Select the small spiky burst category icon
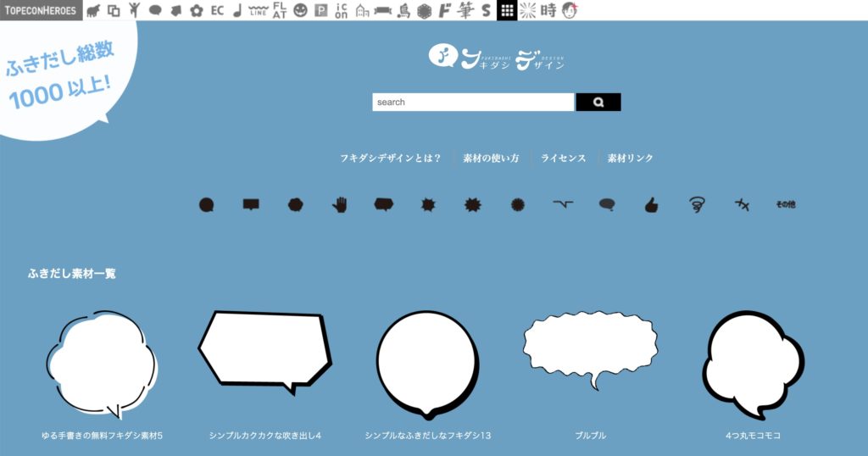 (428, 205)
